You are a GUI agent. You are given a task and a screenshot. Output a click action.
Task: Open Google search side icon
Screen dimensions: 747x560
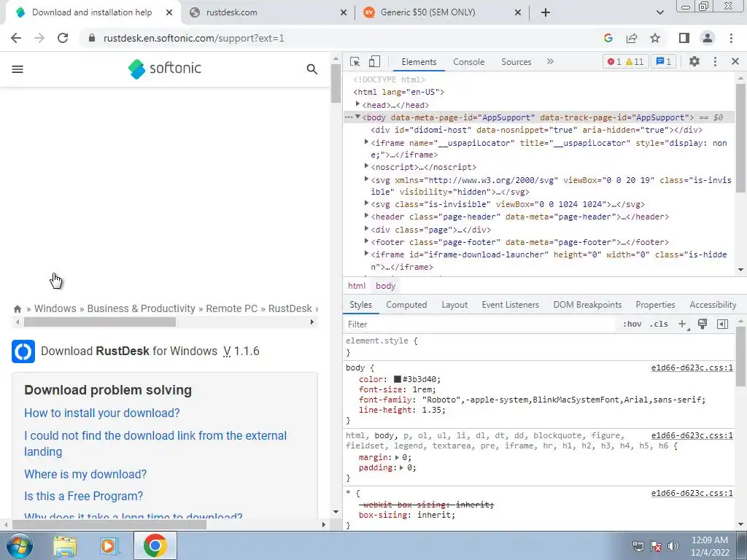[608, 38]
